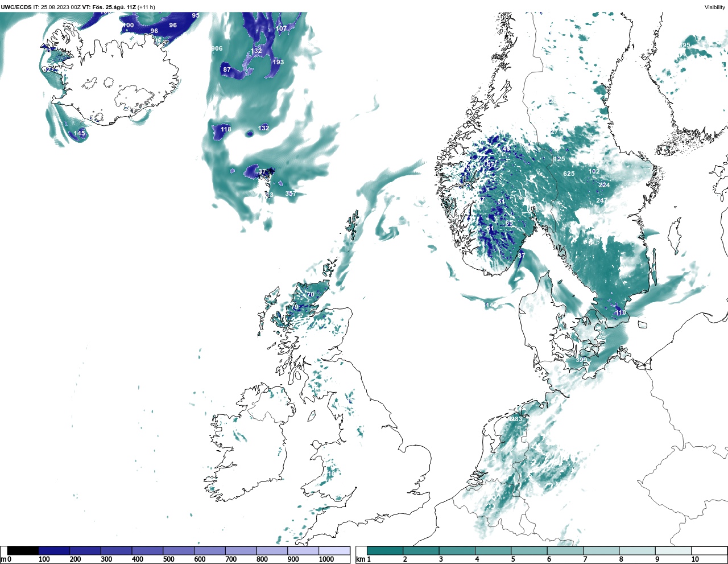Click the '110' value in southern Sweden

(x=621, y=312)
